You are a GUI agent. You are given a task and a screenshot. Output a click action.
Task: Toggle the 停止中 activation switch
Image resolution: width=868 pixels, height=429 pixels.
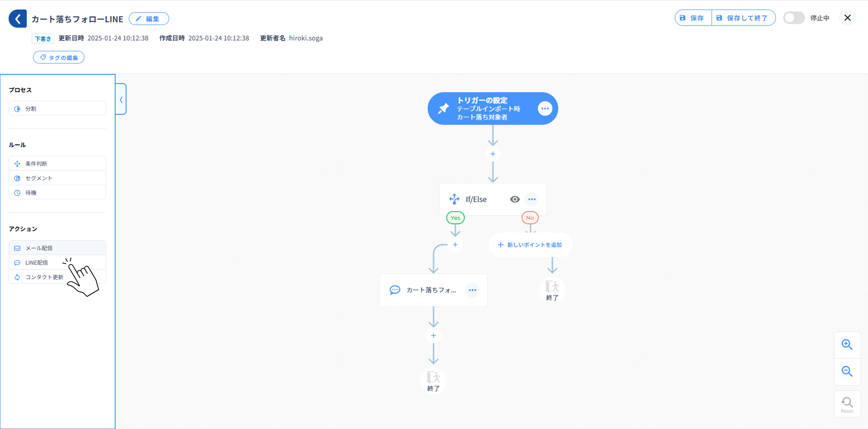click(794, 18)
